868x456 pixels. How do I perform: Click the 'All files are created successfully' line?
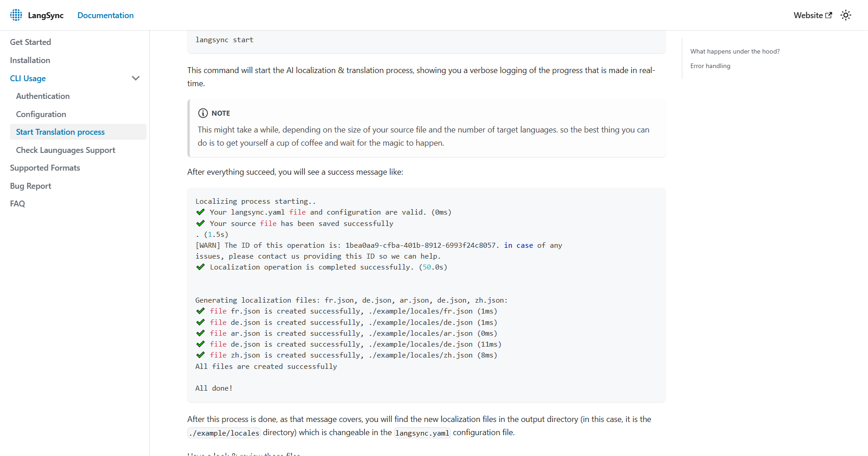coord(266,367)
